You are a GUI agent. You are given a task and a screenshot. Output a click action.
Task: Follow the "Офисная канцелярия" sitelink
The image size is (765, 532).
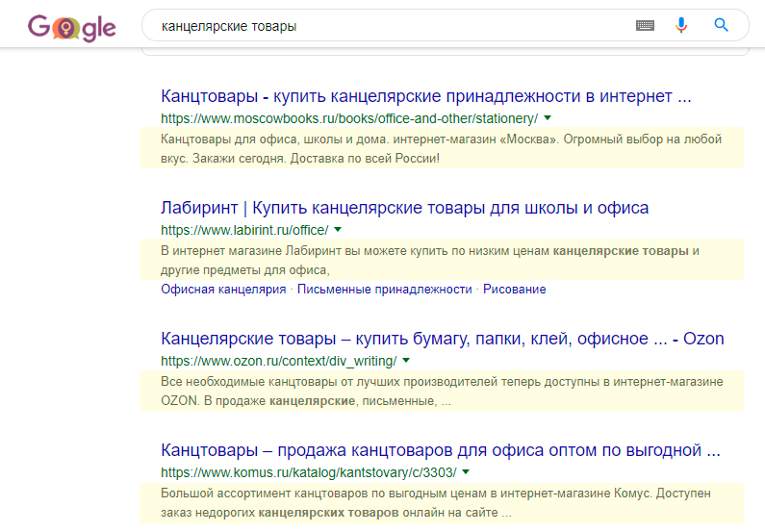tap(223, 290)
